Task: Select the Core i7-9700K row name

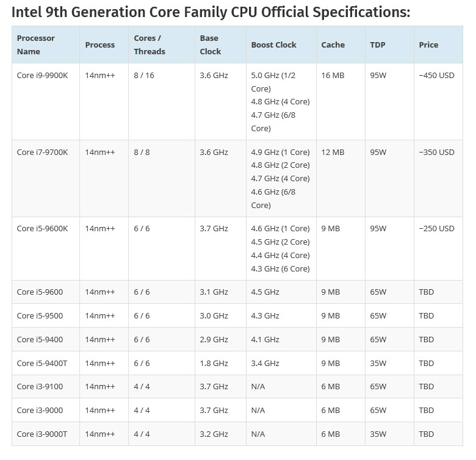Action: 42,152
